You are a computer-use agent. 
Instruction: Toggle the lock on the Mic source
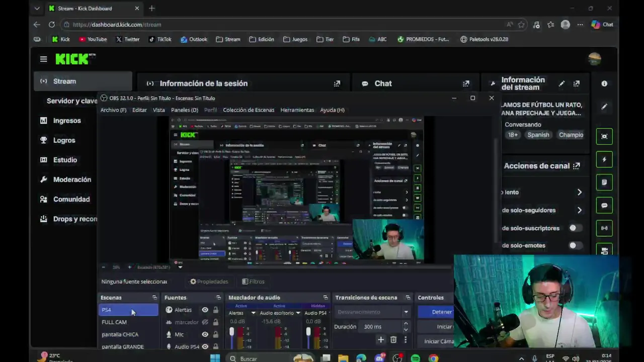tap(216, 334)
